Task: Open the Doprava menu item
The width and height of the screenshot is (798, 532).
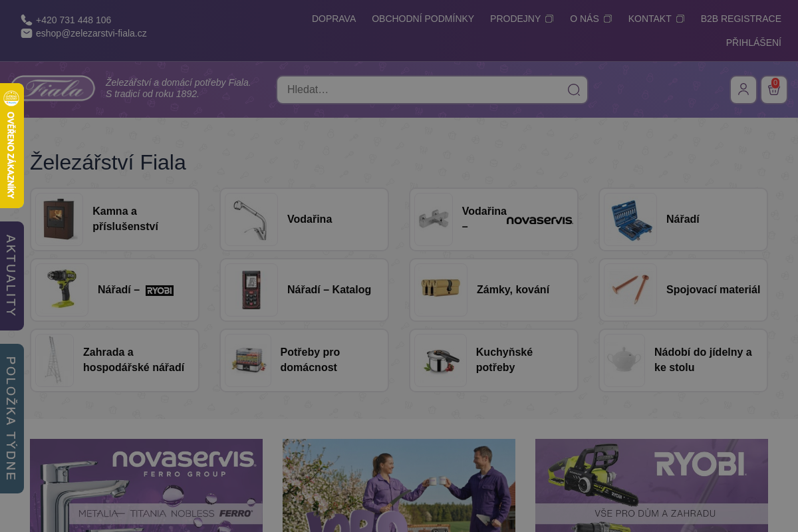Action: (334, 19)
